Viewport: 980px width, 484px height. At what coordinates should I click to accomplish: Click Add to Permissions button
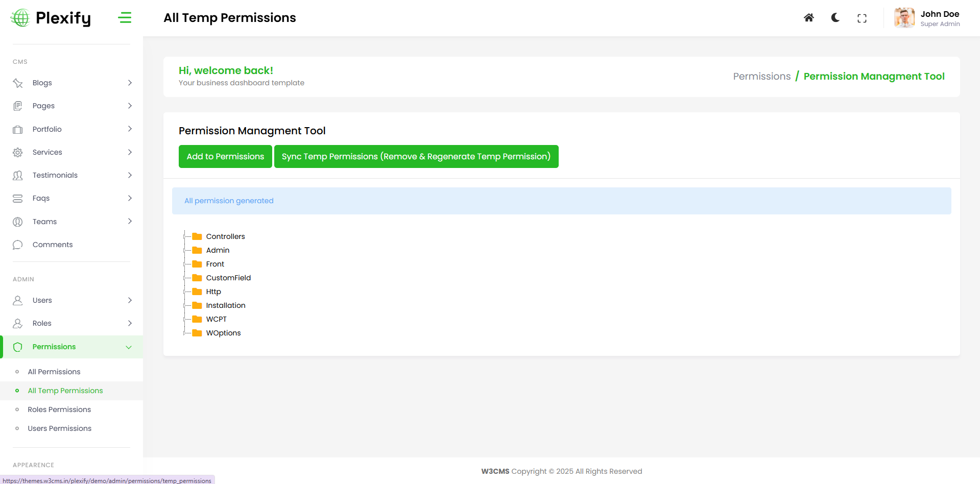[x=225, y=156]
